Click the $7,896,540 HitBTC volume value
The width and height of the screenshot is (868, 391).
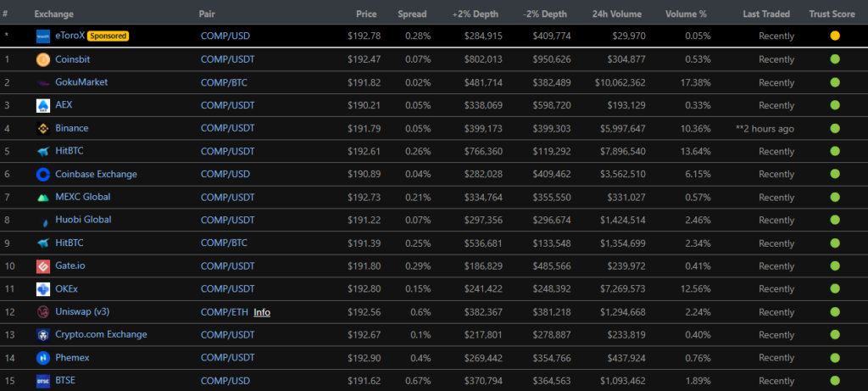pos(623,152)
